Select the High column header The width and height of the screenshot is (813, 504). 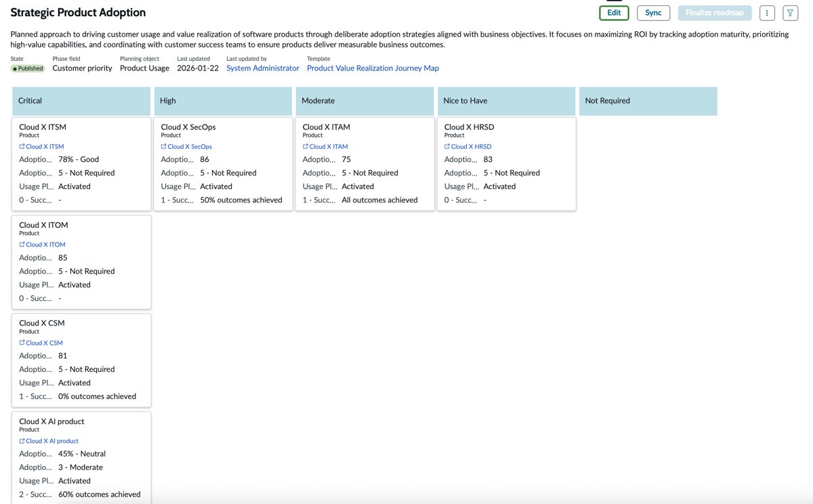[223, 101]
